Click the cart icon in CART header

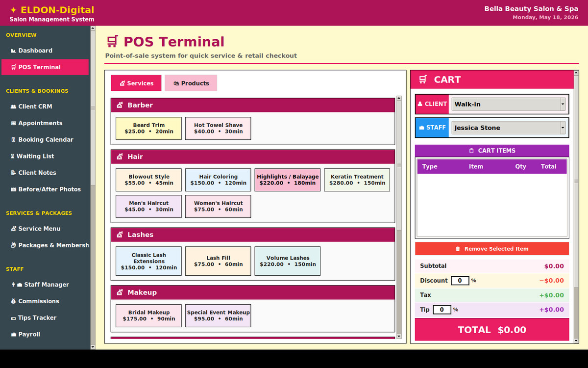click(x=422, y=79)
